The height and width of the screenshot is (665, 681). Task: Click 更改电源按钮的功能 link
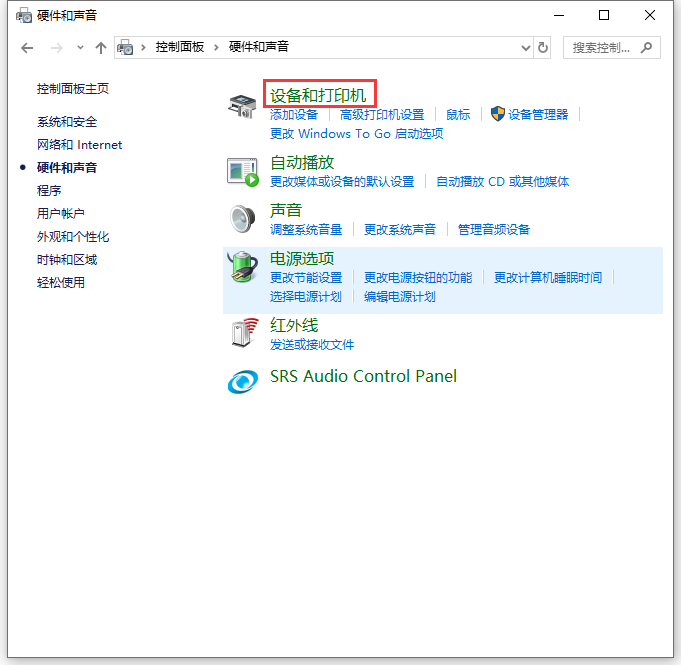[418, 278]
